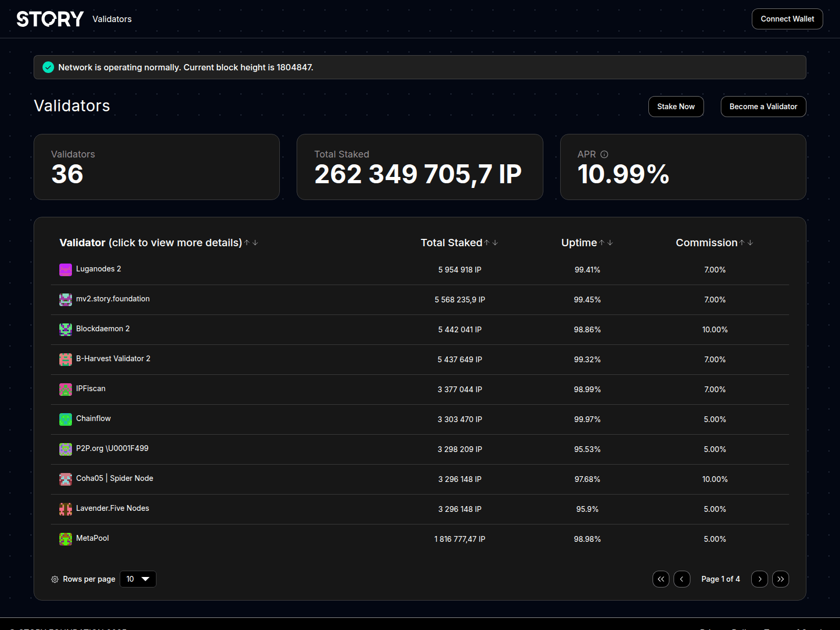This screenshot has width=840, height=630.
Task: Go to the next page arrow
Action: (759, 579)
